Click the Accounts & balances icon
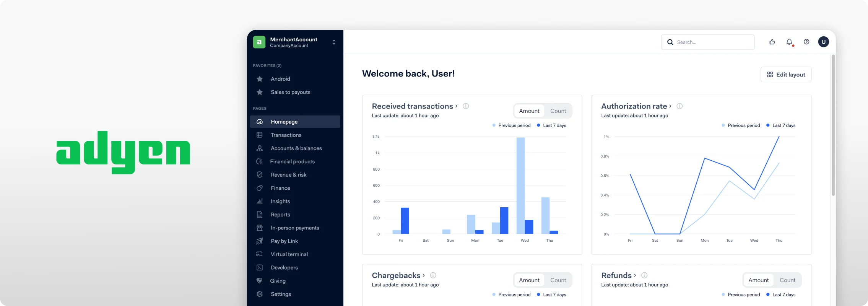The image size is (868, 306). [x=260, y=148]
